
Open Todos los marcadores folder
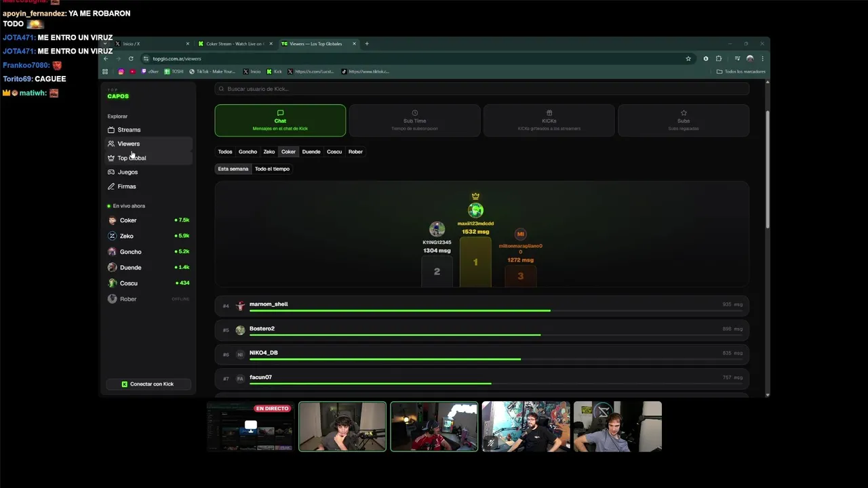pos(741,71)
